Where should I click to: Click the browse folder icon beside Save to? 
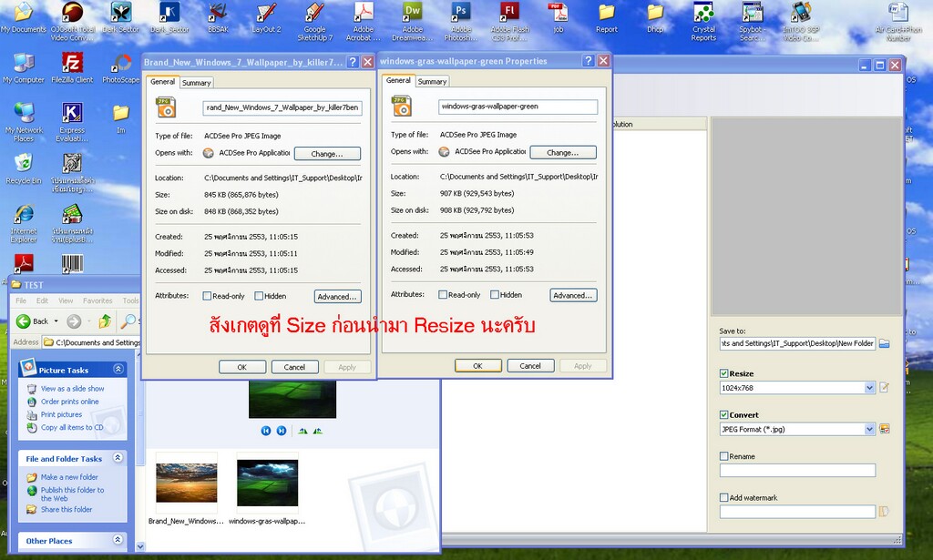[x=884, y=343]
